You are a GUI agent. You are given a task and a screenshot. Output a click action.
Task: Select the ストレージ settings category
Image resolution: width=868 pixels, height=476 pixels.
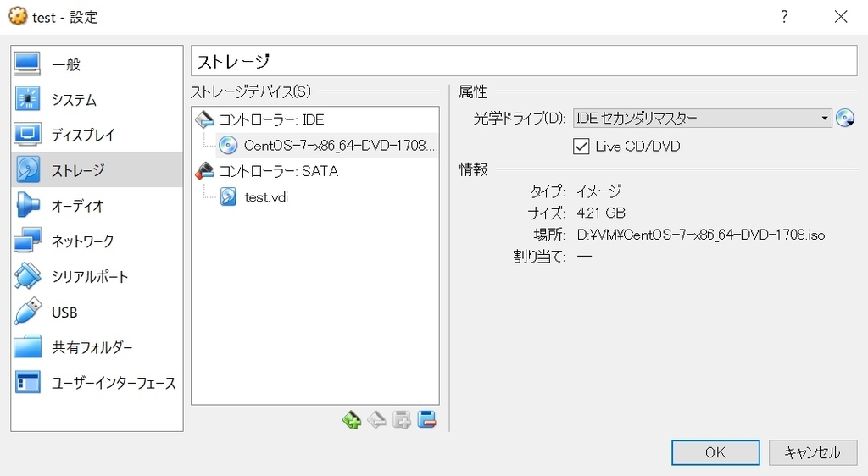click(97, 170)
